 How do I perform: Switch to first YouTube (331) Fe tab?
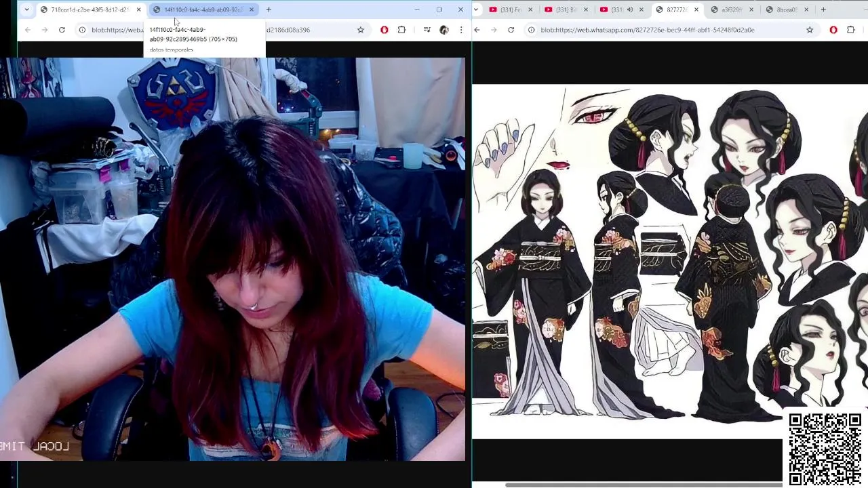pos(510,9)
